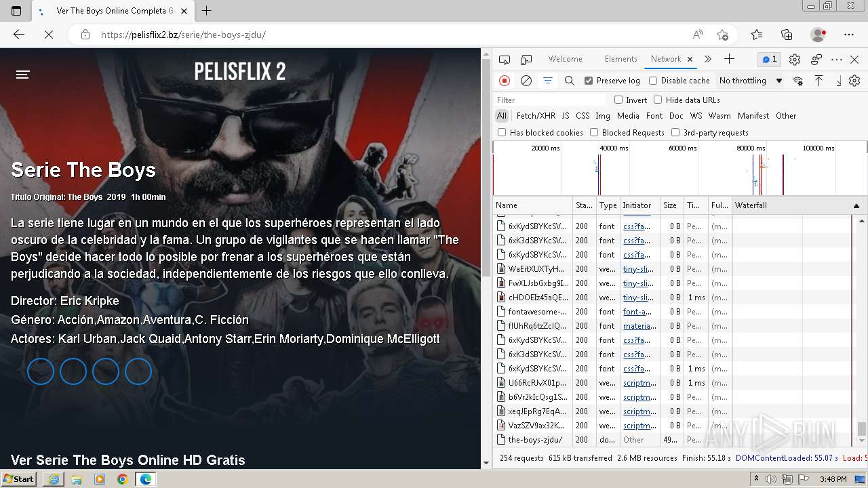Import HAR file
This screenshot has width=868, height=488.
pyautogui.click(x=819, y=81)
